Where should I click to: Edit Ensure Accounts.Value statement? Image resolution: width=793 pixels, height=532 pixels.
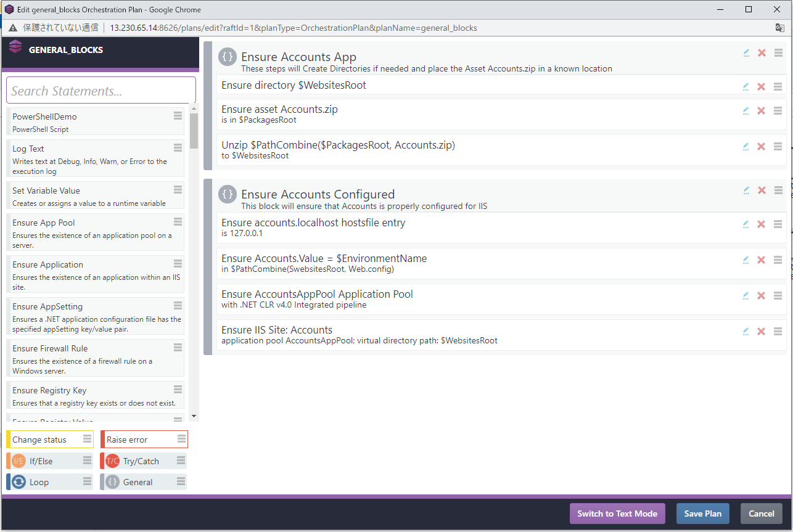[x=746, y=260]
